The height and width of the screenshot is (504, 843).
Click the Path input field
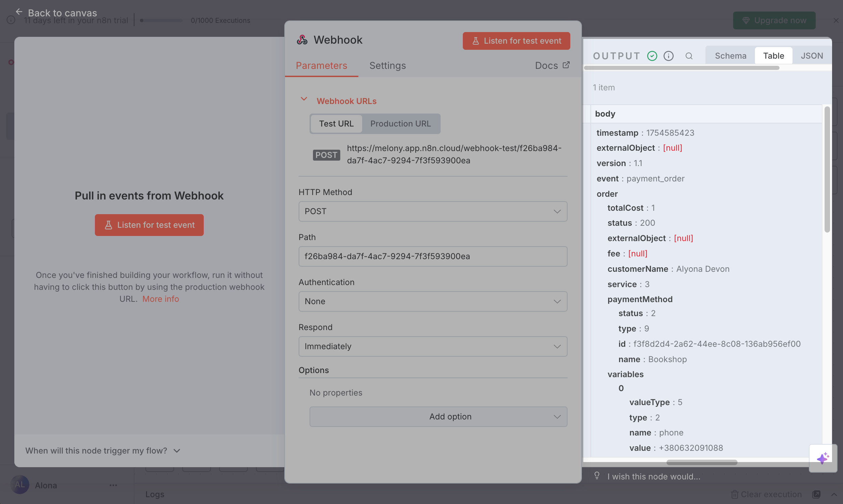coord(432,256)
